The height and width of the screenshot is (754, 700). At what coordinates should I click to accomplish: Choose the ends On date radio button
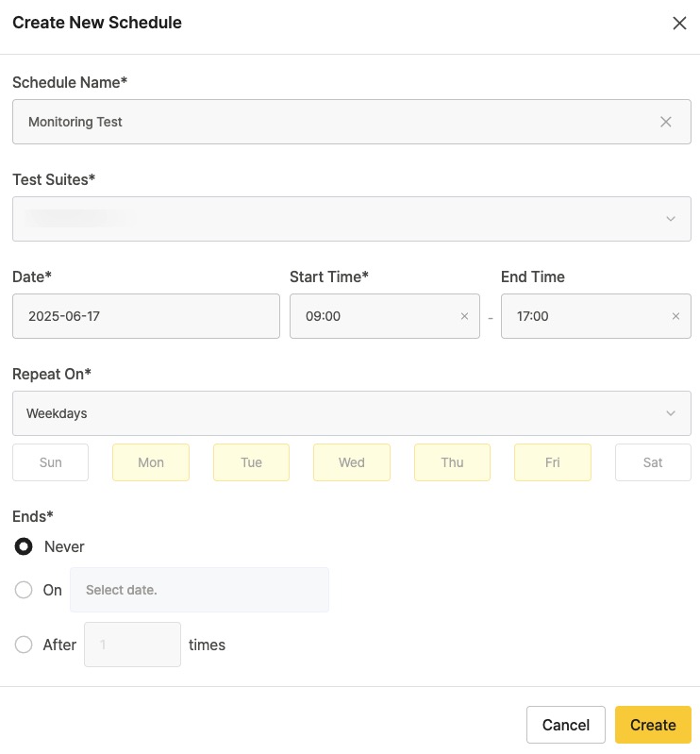[x=24, y=590]
